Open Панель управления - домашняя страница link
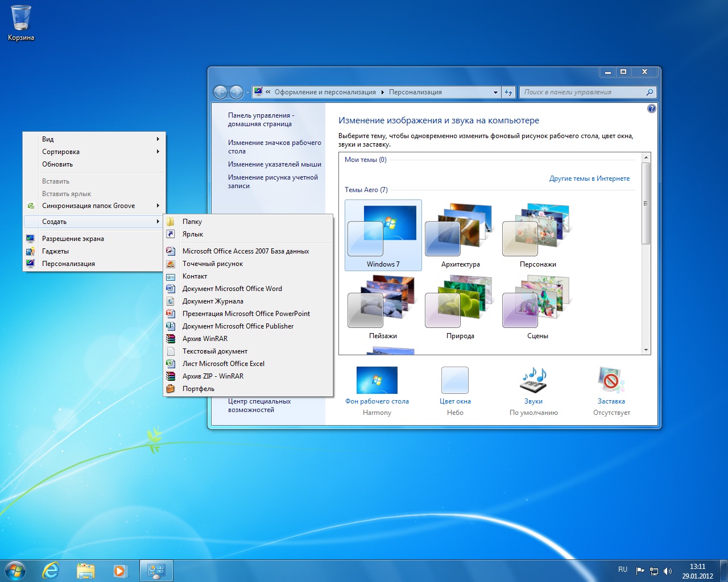Viewport: 728px width, 582px height. pos(260,119)
